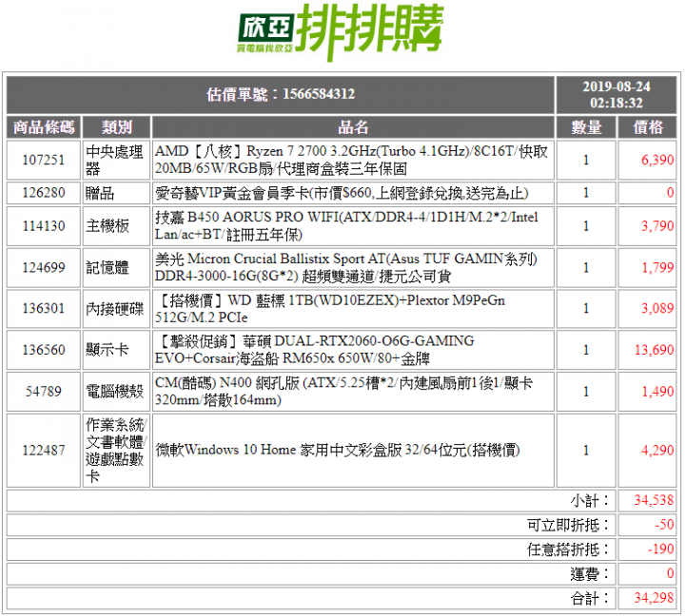Screen dimensions: 685x616
Task: Click the 欣亞 排排購 logo
Action: pyautogui.click(x=341, y=32)
